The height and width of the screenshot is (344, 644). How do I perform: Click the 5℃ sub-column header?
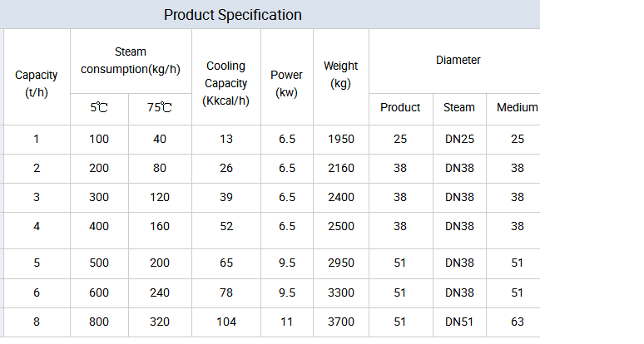pos(99,107)
